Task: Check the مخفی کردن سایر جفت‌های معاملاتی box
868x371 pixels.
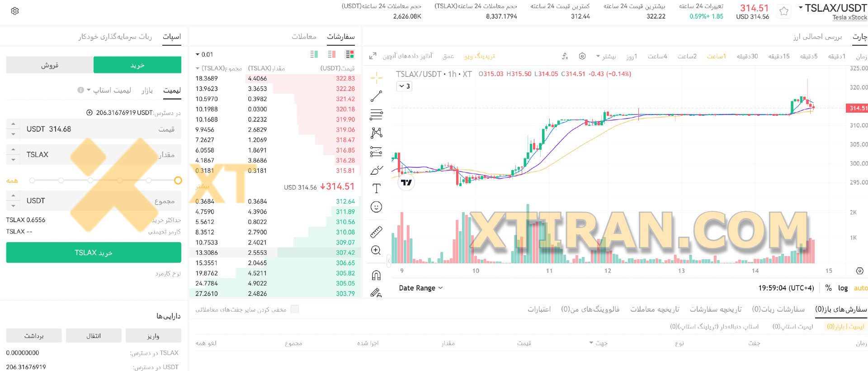Action: tap(295, 309)
